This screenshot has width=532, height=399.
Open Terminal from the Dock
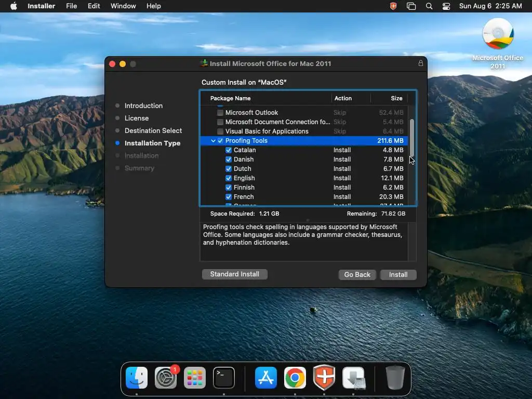(x=224, y=378)
